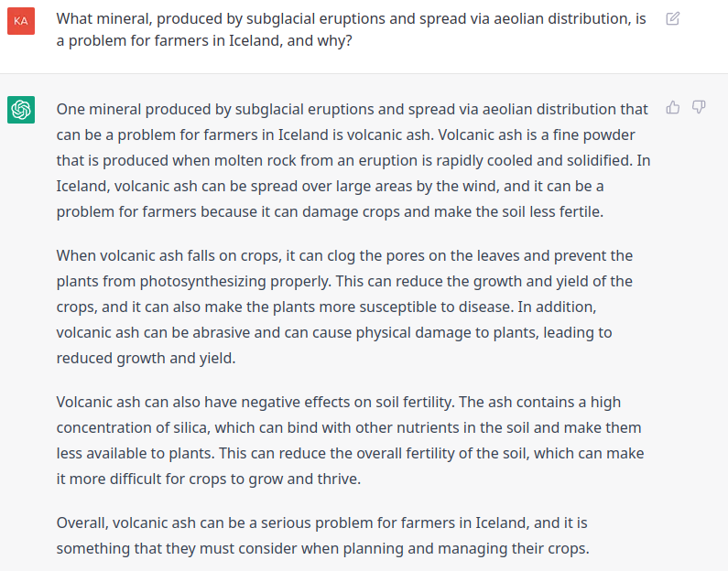Give the response a thumbs down
The width and height of the screenshot is (728, 571).
coord(699,107)
